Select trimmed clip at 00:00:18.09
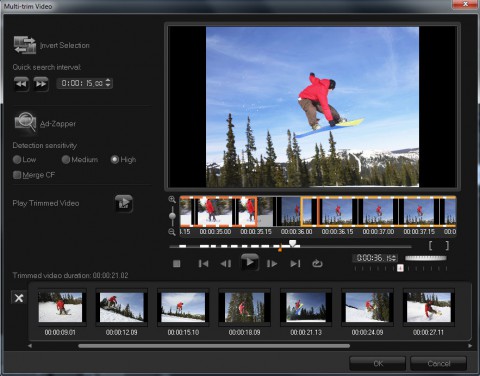The width and height of the screenshot is (480, 376). coord(244,307)
